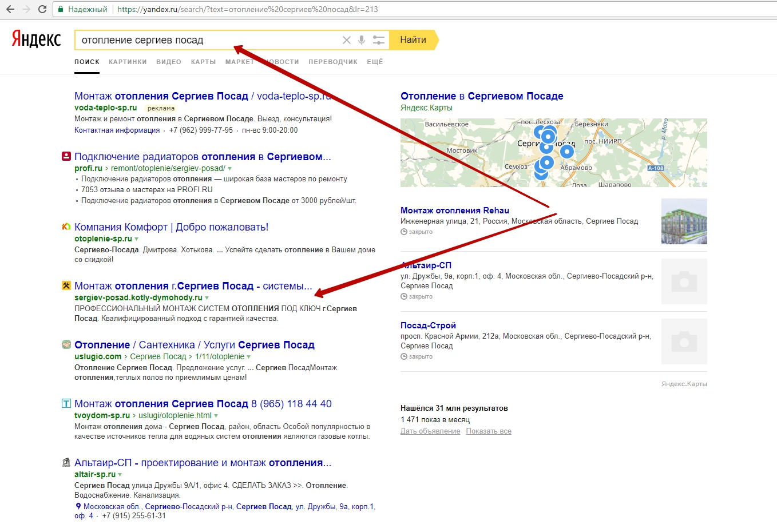Switch to the КАРТИНКИ tab
777x532 pixels.
[128, 62]
